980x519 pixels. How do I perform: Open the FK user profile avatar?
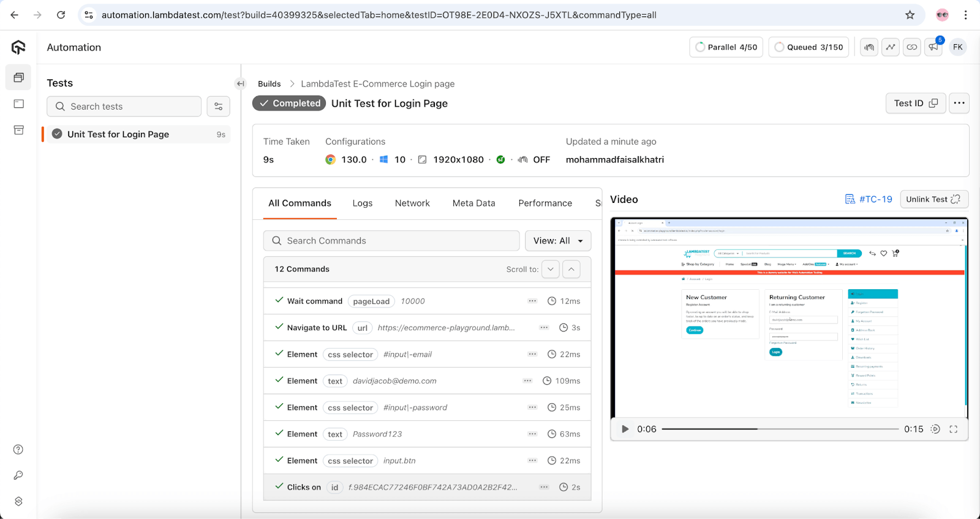958,47
